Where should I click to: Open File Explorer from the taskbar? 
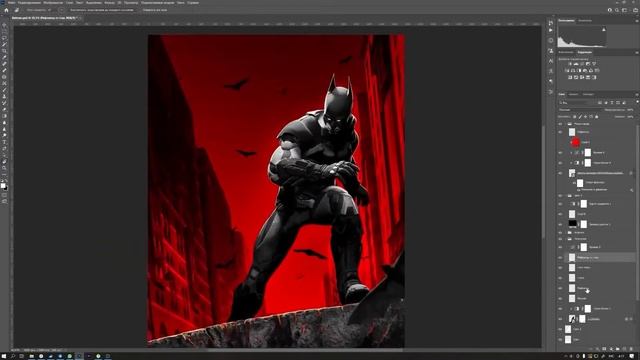coord(31,356)
